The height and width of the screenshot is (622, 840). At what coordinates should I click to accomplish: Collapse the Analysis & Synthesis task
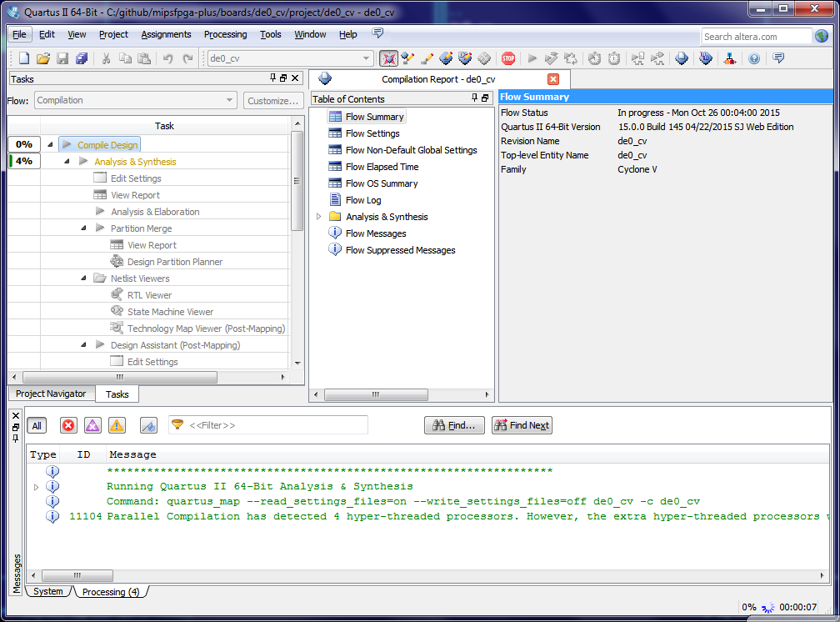(67, 161)
